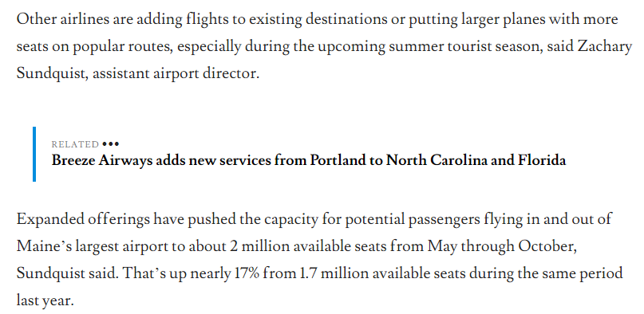Click "Sundquist said." in the last paragraph
This screenshot has height=314, width=644.
tap(67, 273)
